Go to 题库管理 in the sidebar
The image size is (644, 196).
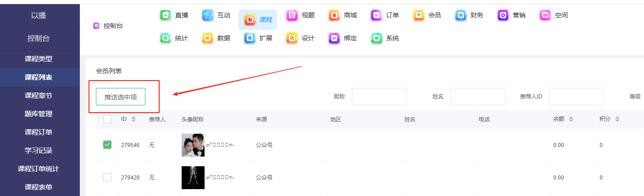click(x=39, y=114)
